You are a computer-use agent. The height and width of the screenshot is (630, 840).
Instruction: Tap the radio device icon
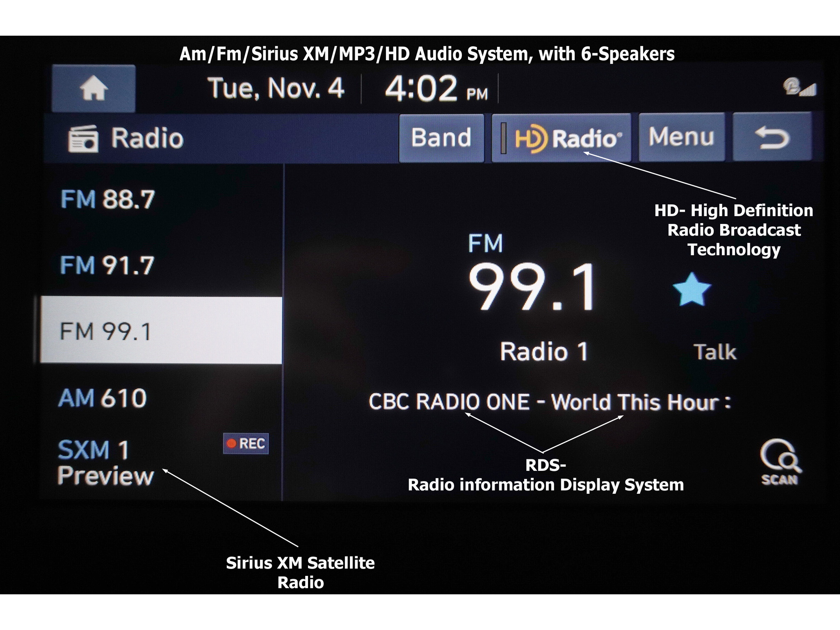click(83, 139)
